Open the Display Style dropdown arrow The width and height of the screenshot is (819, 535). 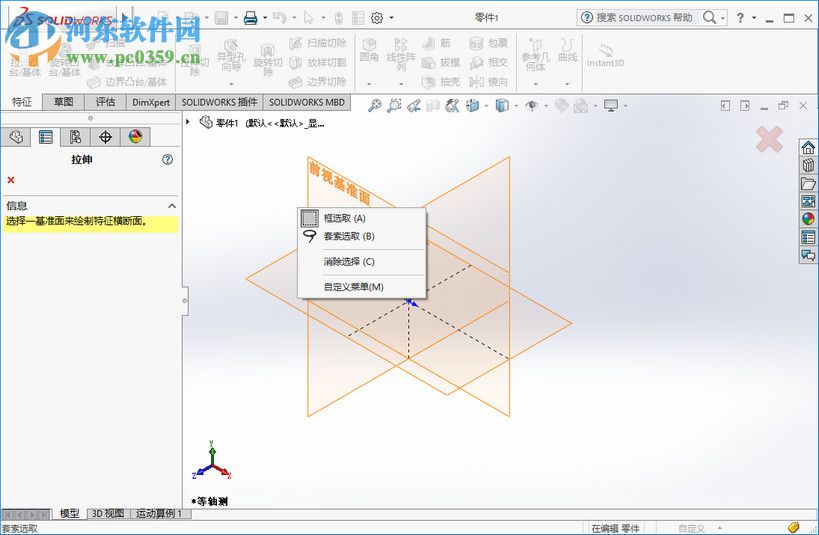(516, 106)
